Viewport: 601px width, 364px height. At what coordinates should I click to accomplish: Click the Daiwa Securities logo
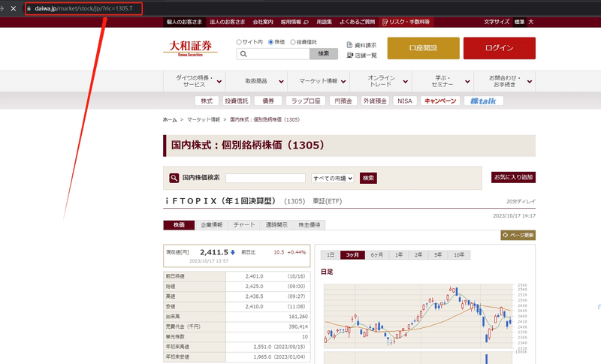point(190,48)
